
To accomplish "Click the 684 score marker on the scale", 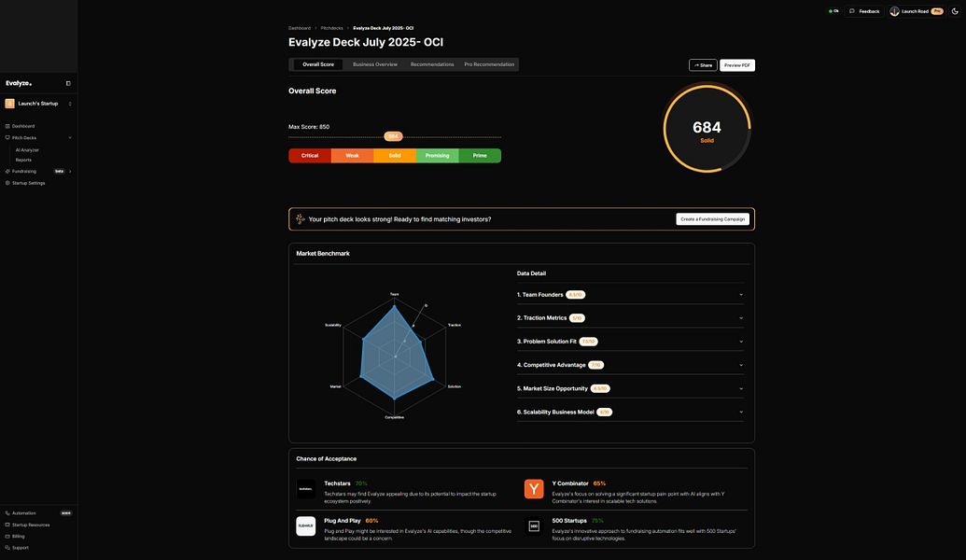I will tap(393, 136).
